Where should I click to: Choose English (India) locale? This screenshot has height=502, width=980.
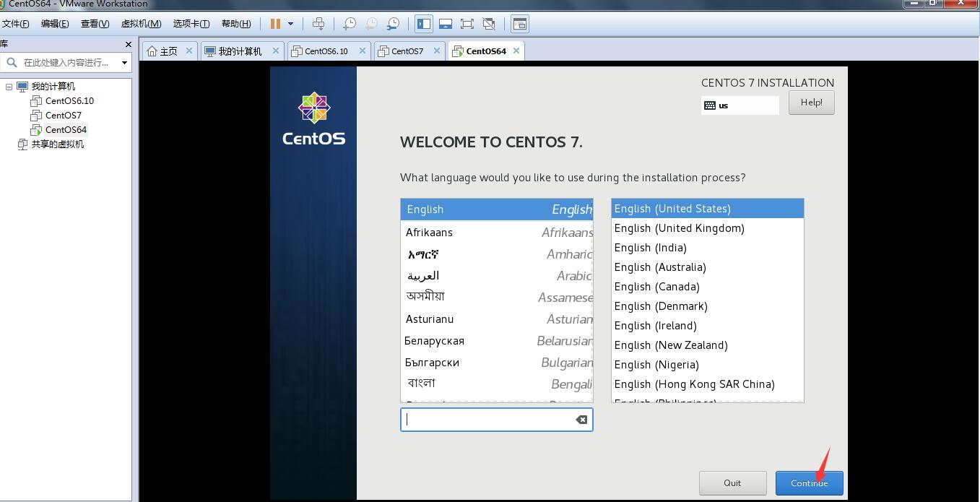click(708, 248)
